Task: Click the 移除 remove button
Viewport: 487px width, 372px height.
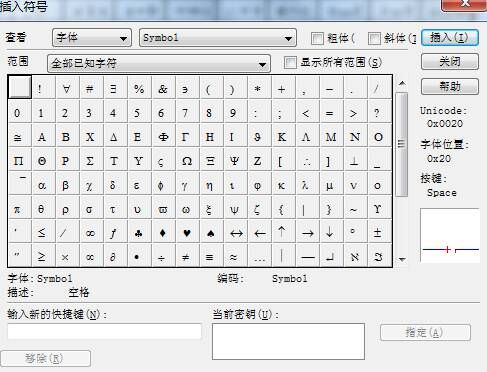Action: click(46, 358)
